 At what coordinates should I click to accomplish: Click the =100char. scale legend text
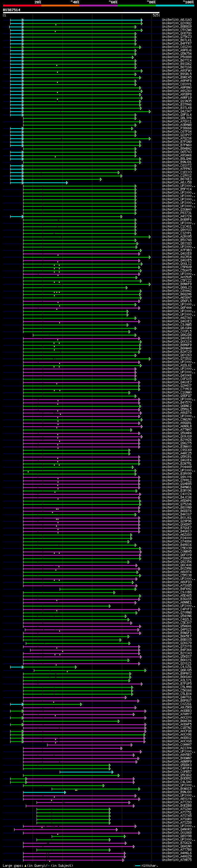149,866
